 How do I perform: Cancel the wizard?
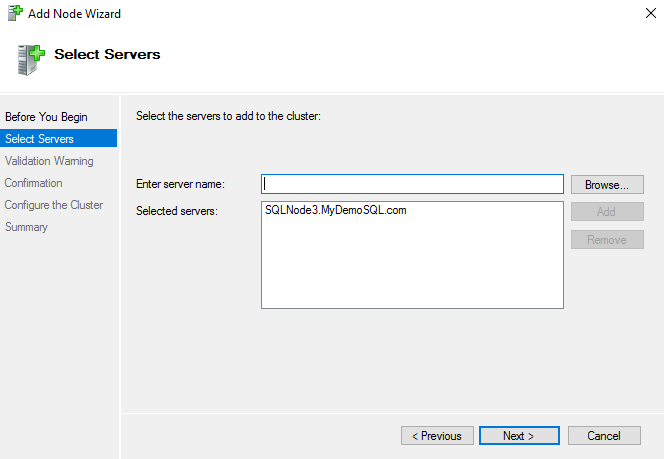point(604,436)
